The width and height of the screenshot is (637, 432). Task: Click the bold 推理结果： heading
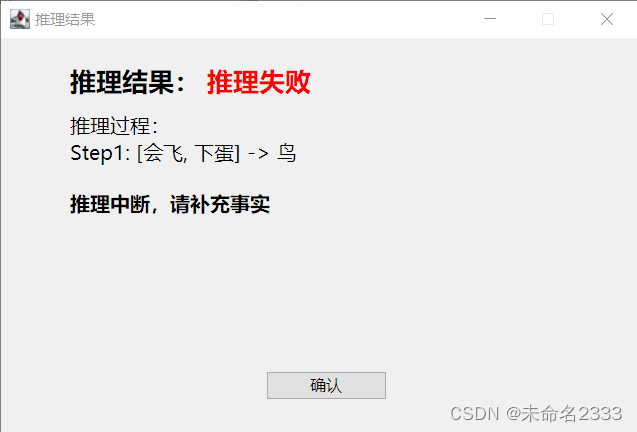click(x=128, y=82)
